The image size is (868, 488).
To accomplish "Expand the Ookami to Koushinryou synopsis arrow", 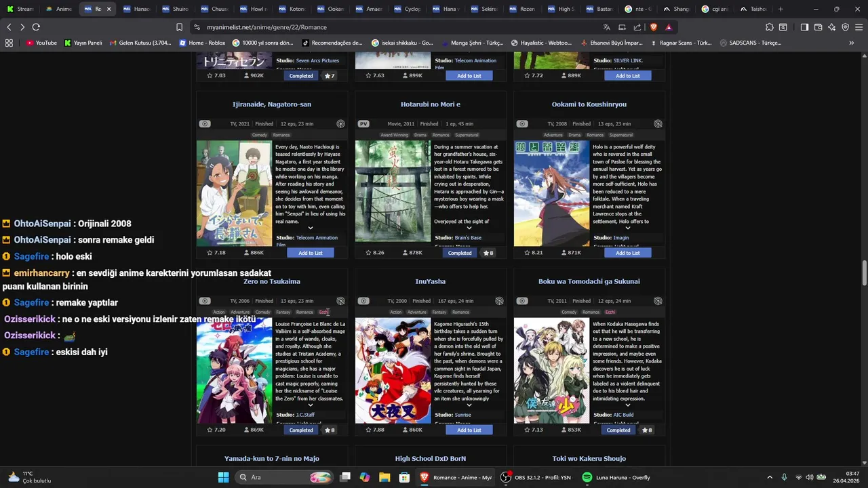I will 628,228.
